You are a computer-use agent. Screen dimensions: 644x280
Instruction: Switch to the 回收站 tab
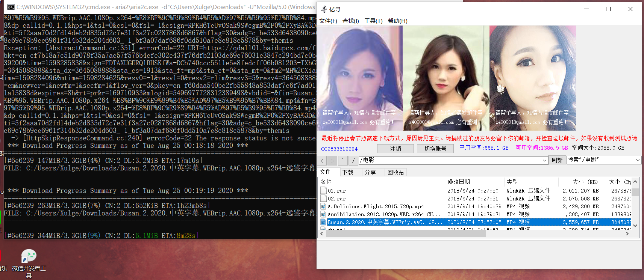click(396, 172)
